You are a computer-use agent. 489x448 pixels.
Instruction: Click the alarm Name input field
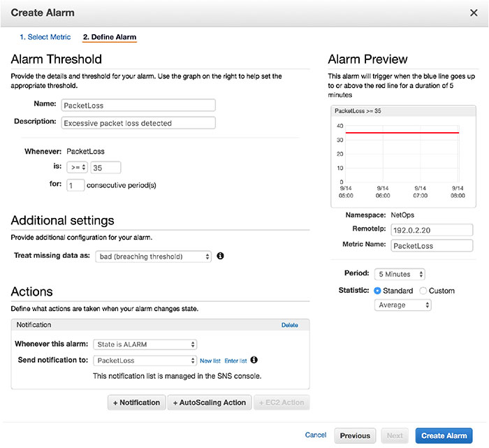138,105
